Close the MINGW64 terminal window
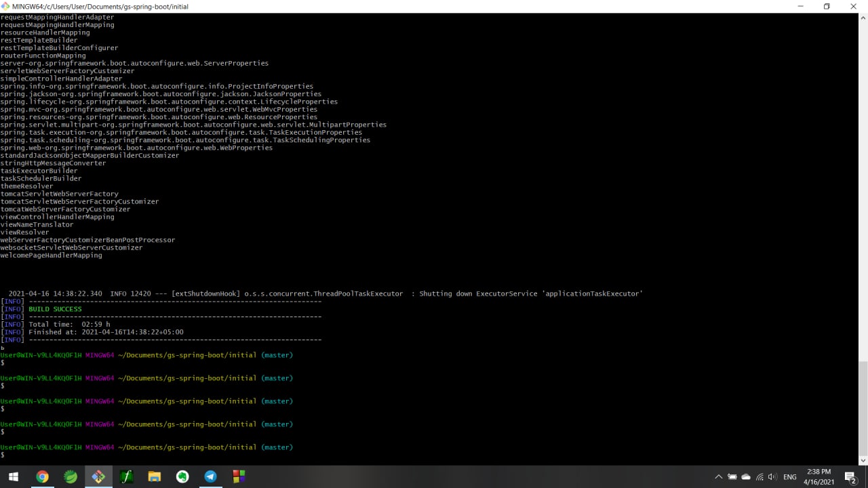Screen dimensions: 868x488 pyautogui.click(x=854, y=6)
